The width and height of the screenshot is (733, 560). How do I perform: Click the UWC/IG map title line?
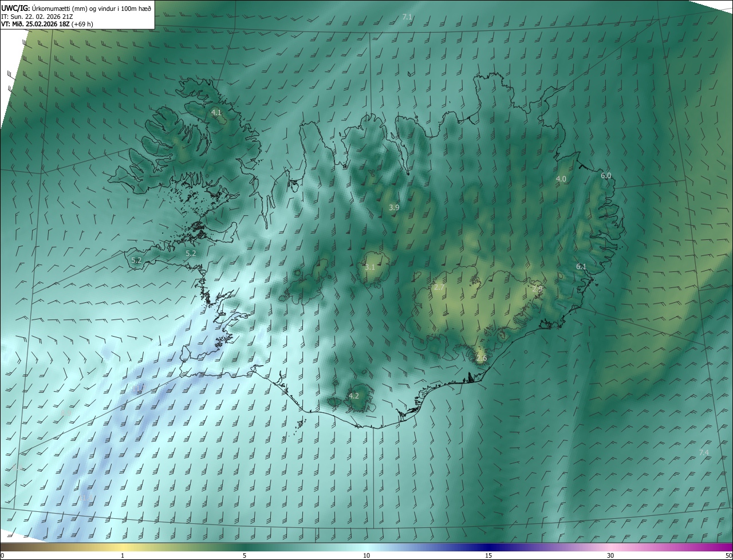(x=76, y=8)
